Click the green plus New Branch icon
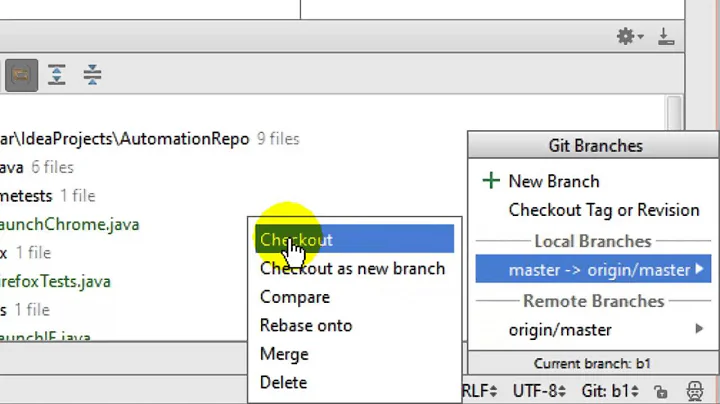 click(x=491, y=181)
